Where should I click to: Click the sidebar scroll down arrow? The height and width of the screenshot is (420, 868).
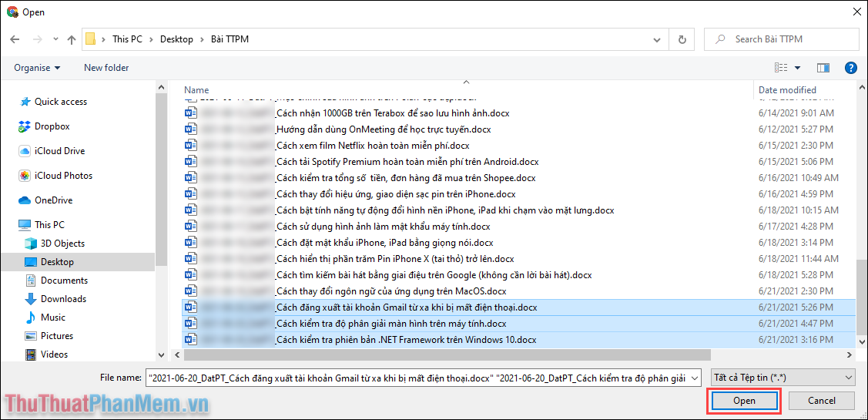[161, 354]
